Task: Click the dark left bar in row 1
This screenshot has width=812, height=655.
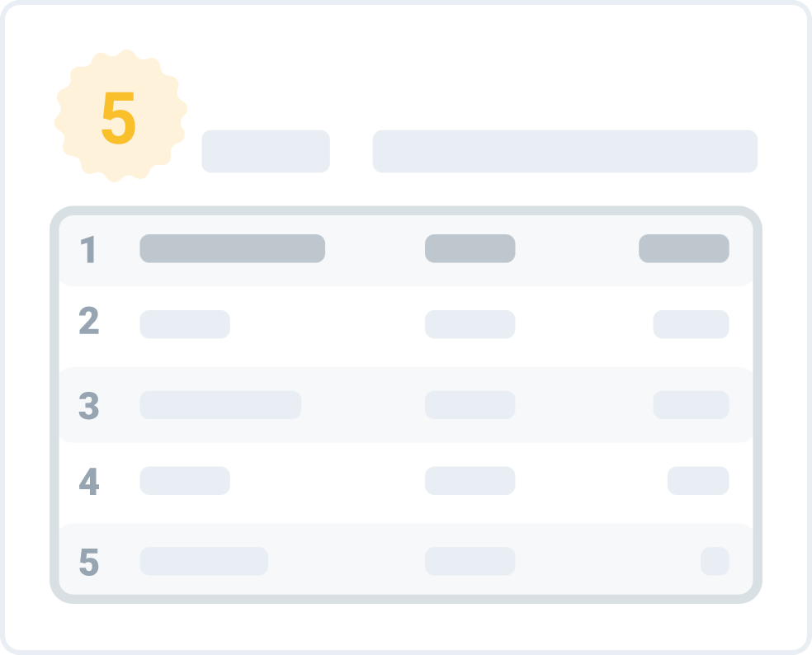Action: [232, 248]
